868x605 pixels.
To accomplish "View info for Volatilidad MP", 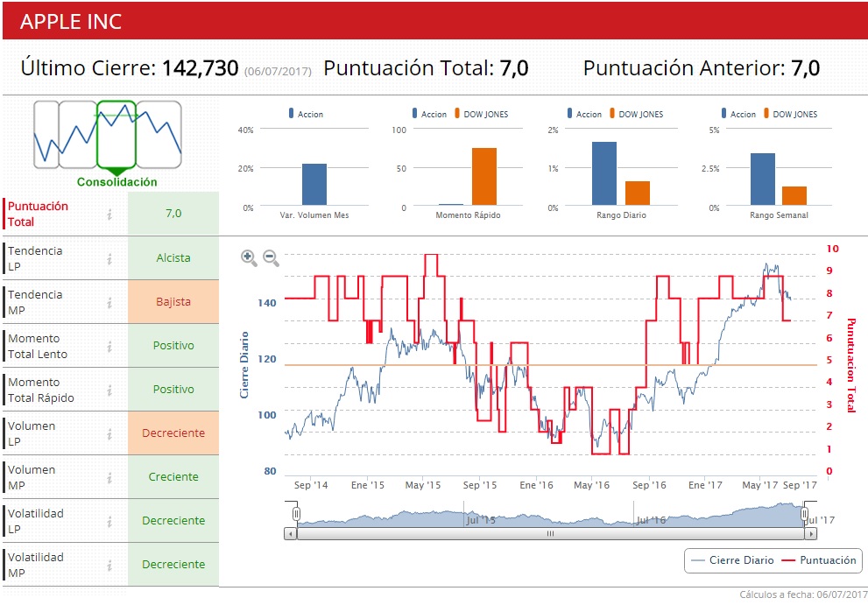I will coord(109,565).
